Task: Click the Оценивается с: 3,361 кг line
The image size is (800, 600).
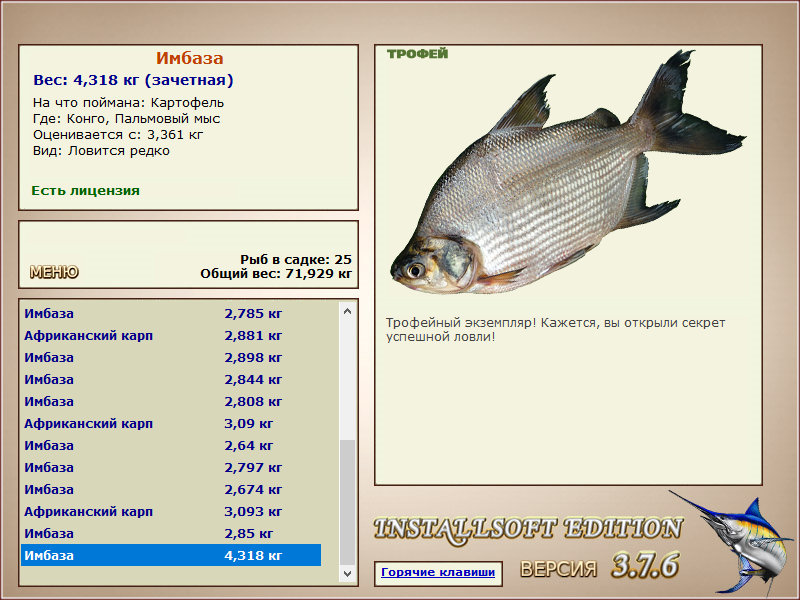Action: [118, 135]
